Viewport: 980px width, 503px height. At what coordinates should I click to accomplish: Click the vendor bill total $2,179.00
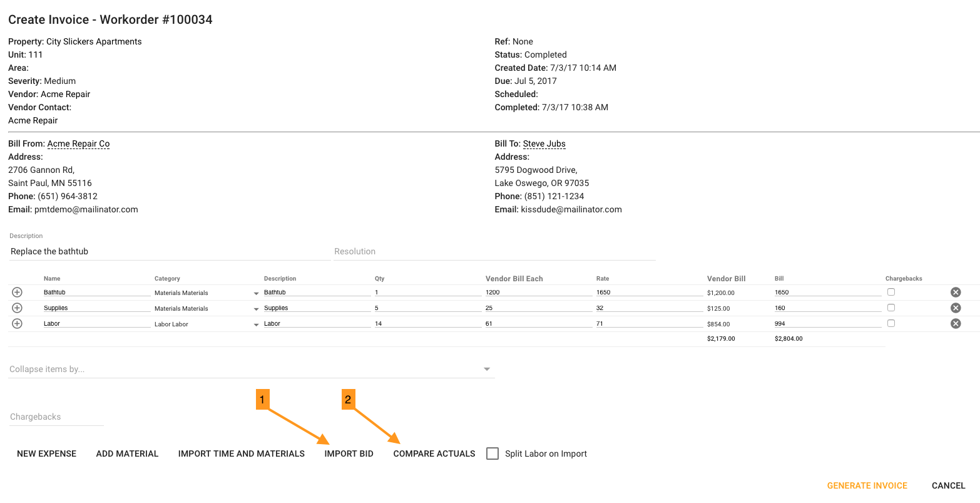721,339
